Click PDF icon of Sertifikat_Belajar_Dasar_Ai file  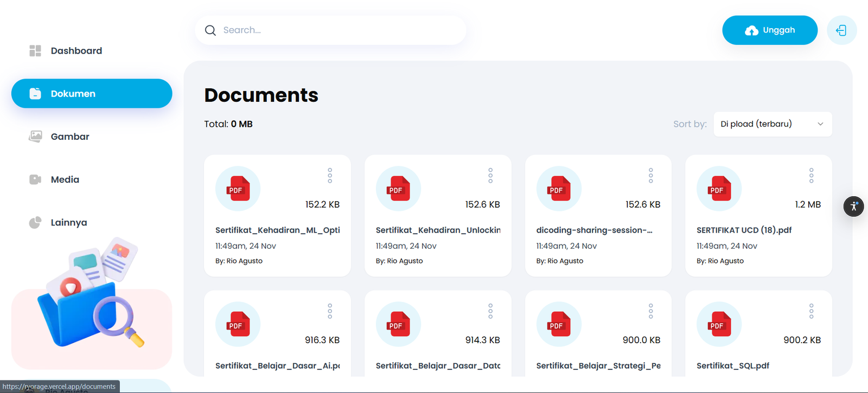[x=238, y=324]
